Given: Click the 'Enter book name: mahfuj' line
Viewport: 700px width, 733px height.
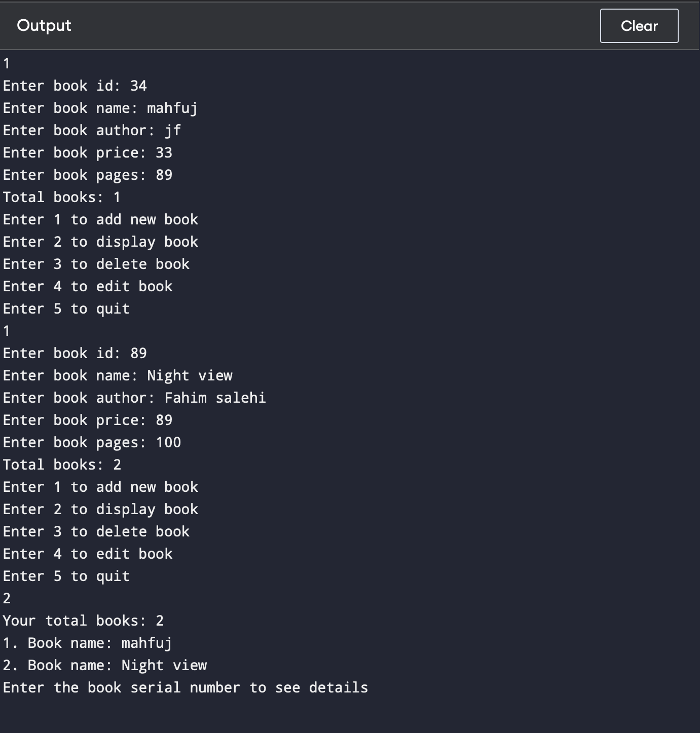Looking at the screenshot, I should coord(100,108).
